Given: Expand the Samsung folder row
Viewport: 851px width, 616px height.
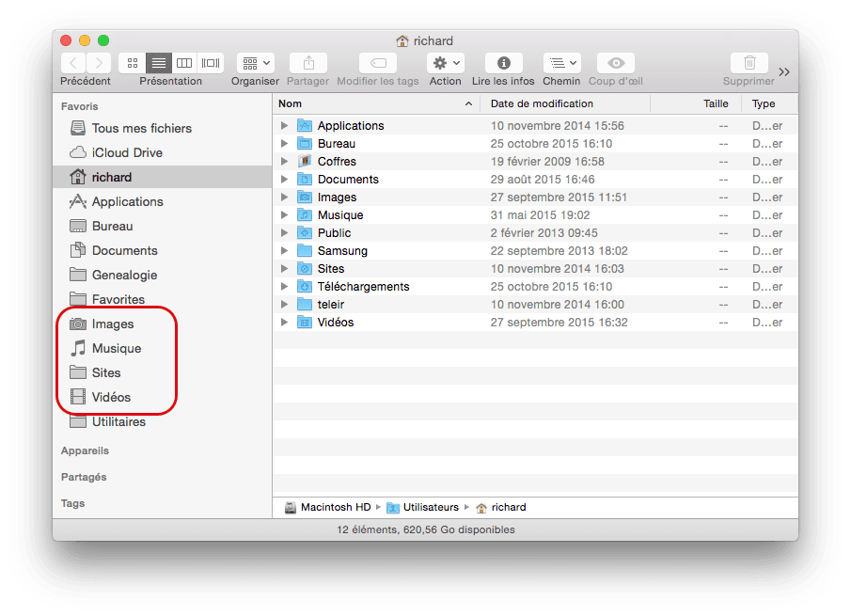Looking at the screenshot, I should [x=284, y=251].
